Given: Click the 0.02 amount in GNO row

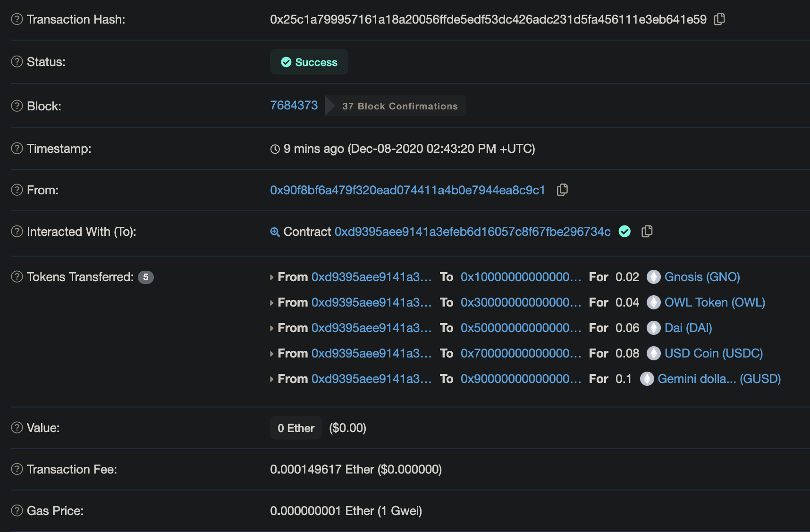Looking at the screenshot, I should (627, 277).
